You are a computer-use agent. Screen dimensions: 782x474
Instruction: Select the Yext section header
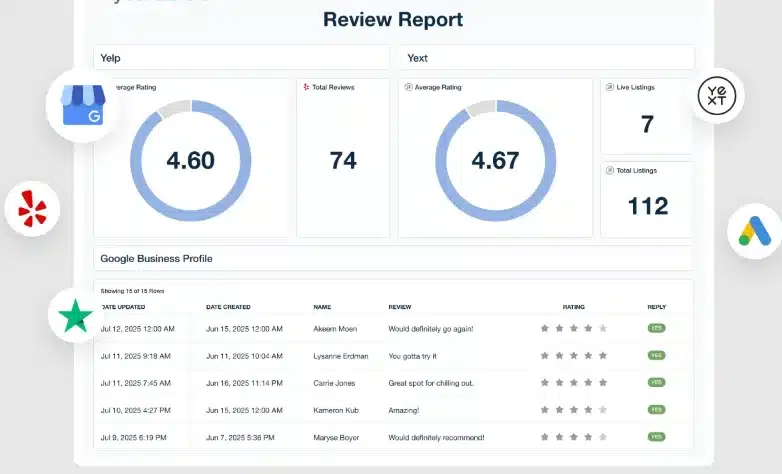pyautogui.click(x=546, y=58)
